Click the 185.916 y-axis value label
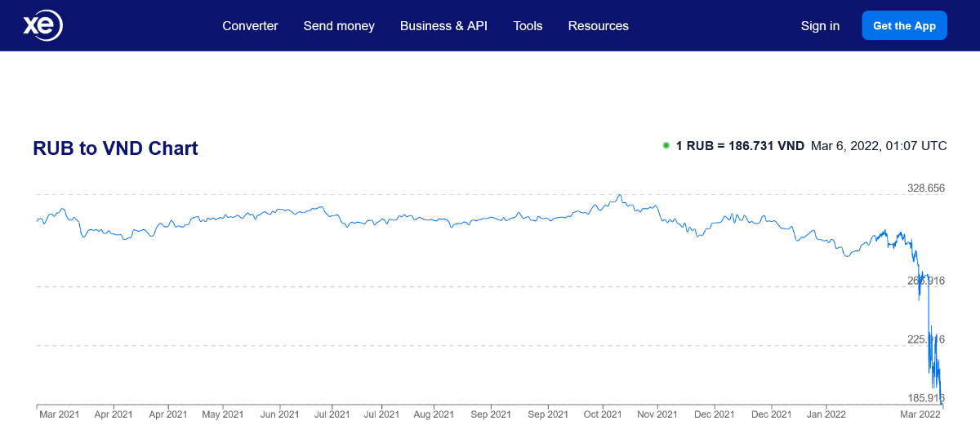This screenshot has height=443, width=980. [x=926, y=398]
